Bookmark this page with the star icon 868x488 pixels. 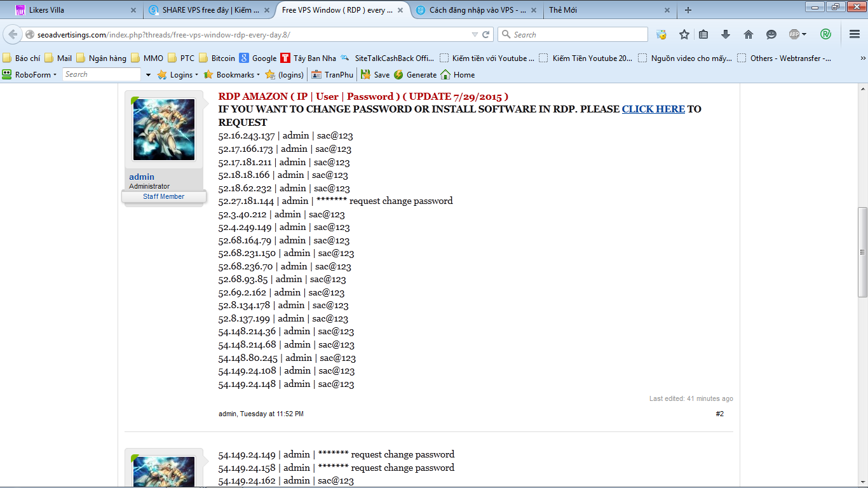pyautogui.click(x=684, y=34)
